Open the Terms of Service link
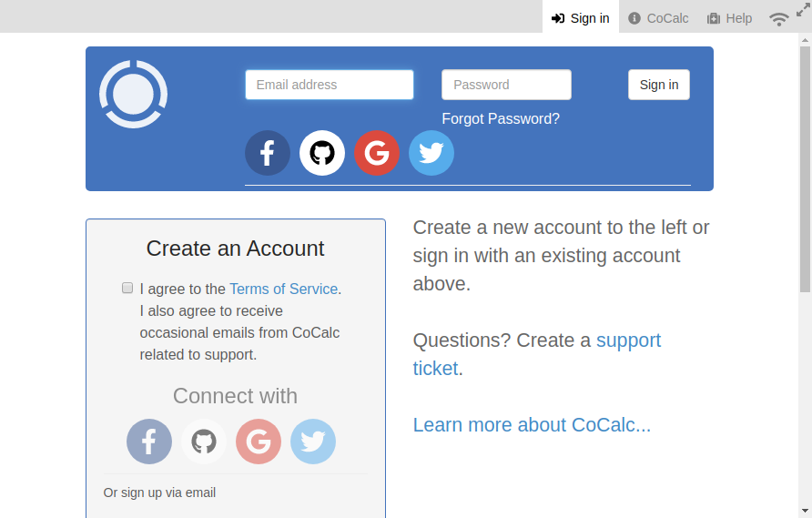The width and height of the screenshot is (812, 518). [284, 289]
